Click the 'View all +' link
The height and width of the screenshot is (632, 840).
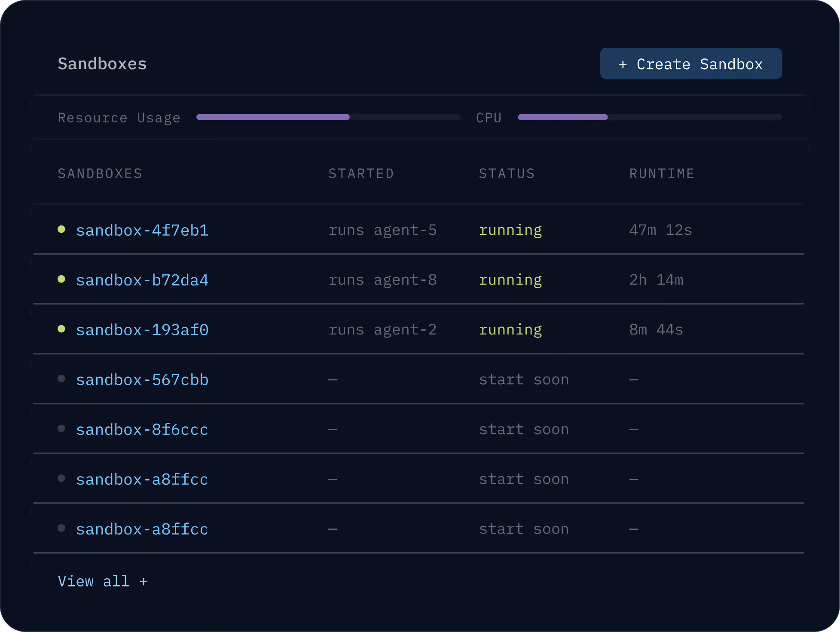click(103, 581)
